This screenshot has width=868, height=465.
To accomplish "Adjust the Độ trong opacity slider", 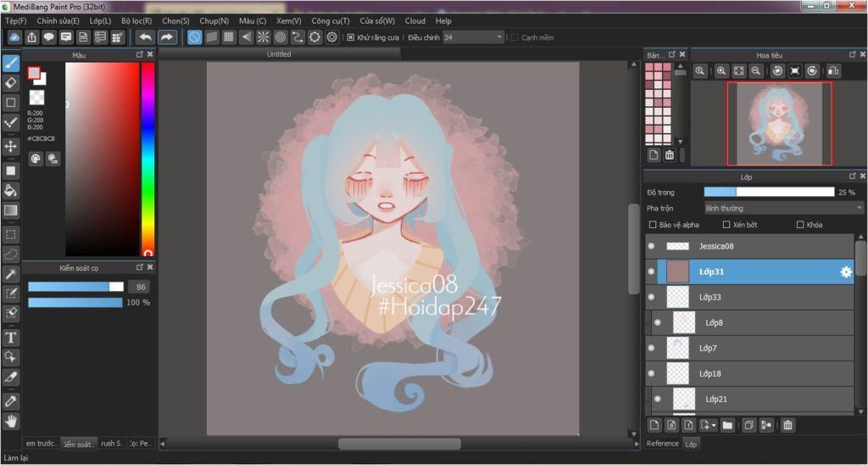I will [x=769, y=192].
